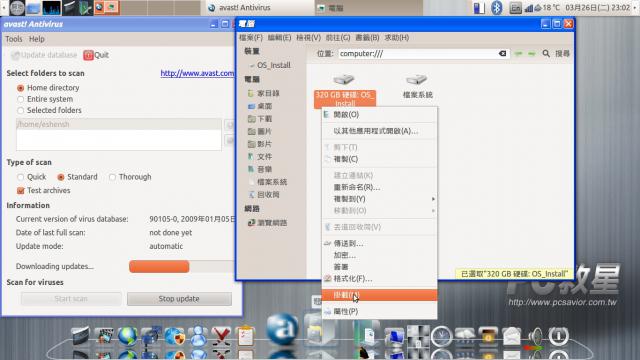Choose 複製(C) in the context menu
Image resolution: width=640 pixels, height=360 pixels.
click(x=380, y=159)
